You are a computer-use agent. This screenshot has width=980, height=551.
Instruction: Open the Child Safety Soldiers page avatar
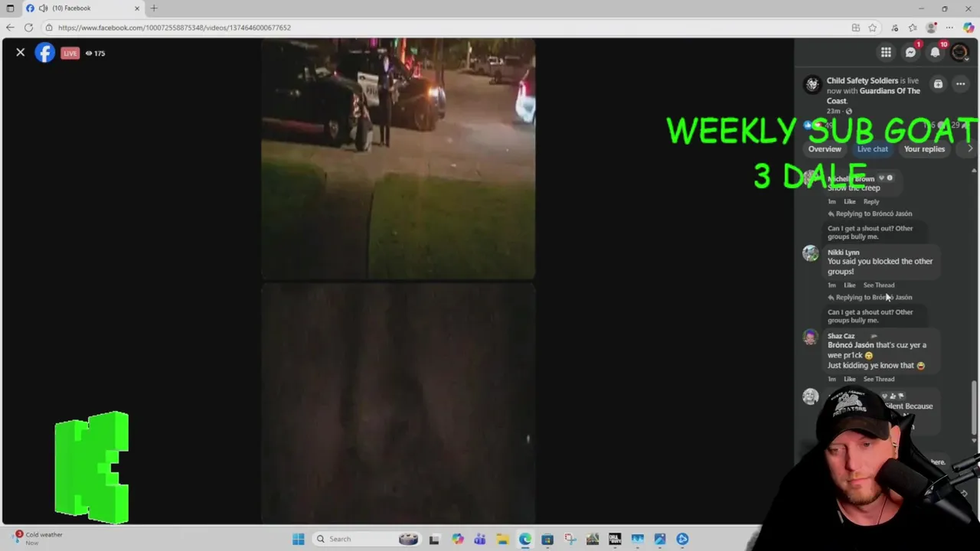(812, 84)
